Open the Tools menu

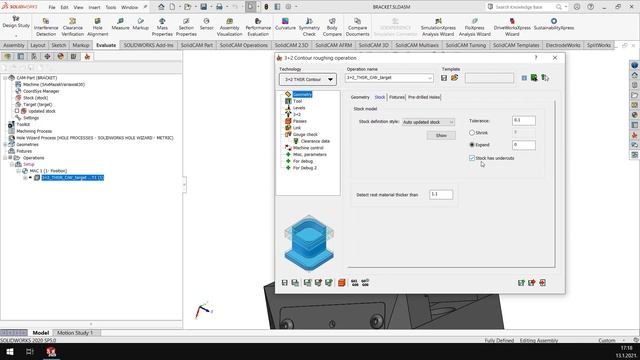[x=111, y=7]
